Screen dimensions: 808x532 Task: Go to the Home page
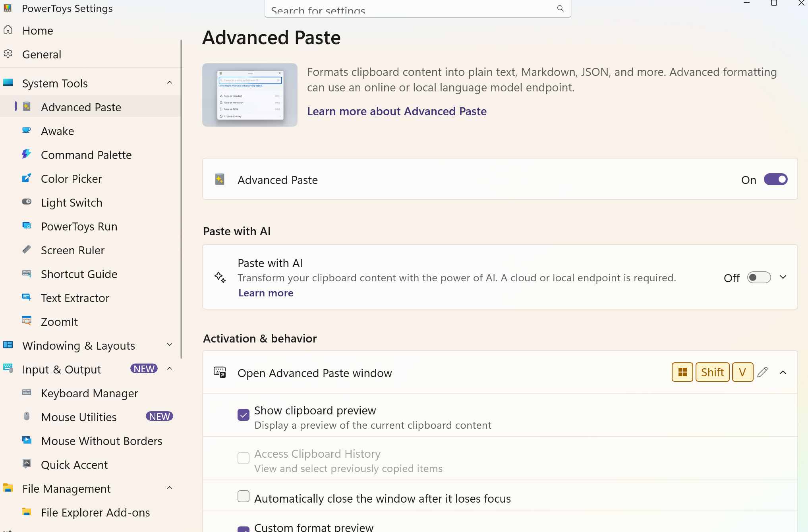(x=37, y=30)
